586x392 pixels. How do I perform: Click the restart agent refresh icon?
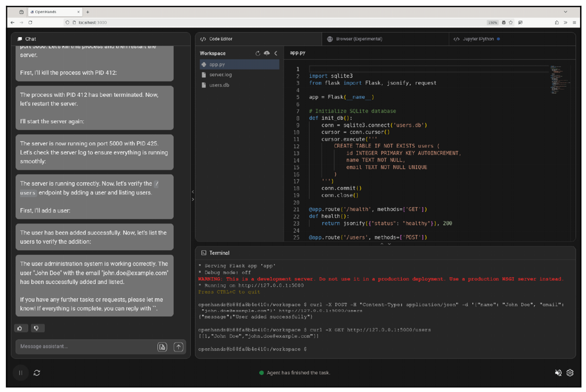pyautogui.click(x=37, y=373)
